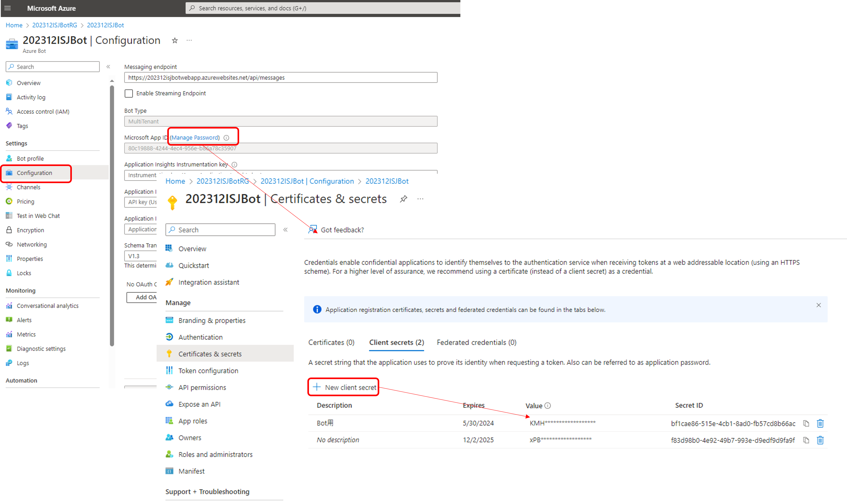Enable the Streaming Endpoint checkbox
The image size is (847, 504).
coord(129,93)
